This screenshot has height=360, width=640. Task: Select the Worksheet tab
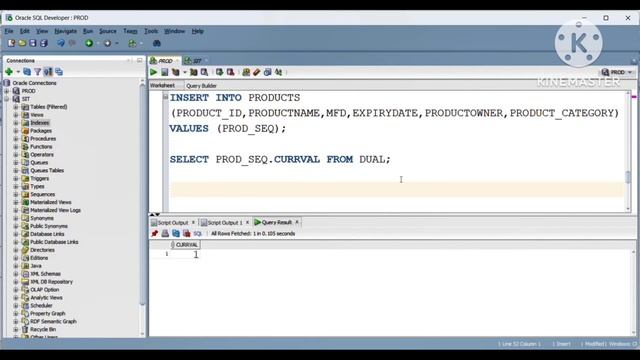click(x=162, y=85)
